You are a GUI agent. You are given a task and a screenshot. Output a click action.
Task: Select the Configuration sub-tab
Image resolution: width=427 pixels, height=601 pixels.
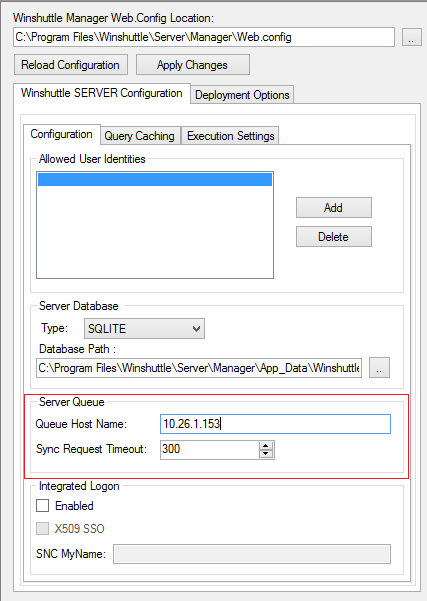pyautogui.click(x=61, y=134)
